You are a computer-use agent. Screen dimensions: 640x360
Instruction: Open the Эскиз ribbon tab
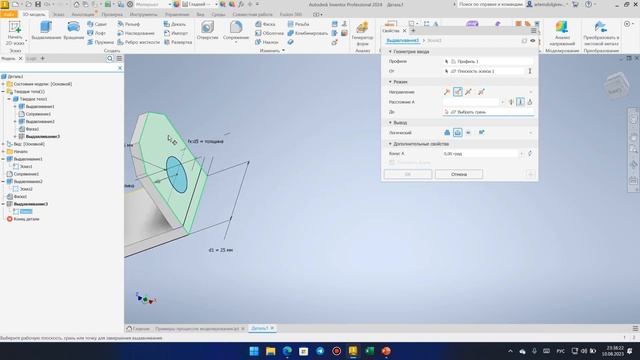click(x=59, y=14)
